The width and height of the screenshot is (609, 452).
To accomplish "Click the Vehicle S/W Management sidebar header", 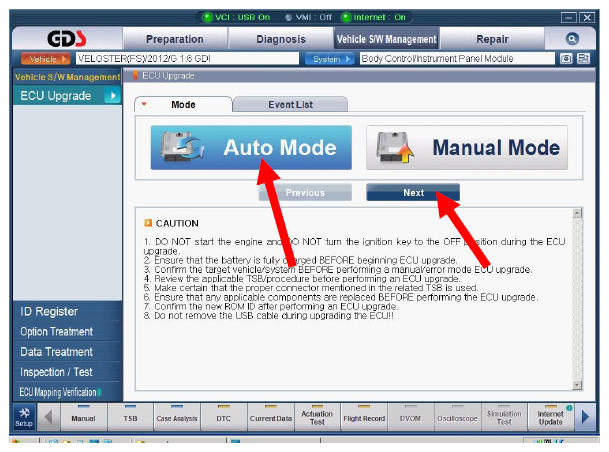I will pyautogui.click(x=68, y=77).
